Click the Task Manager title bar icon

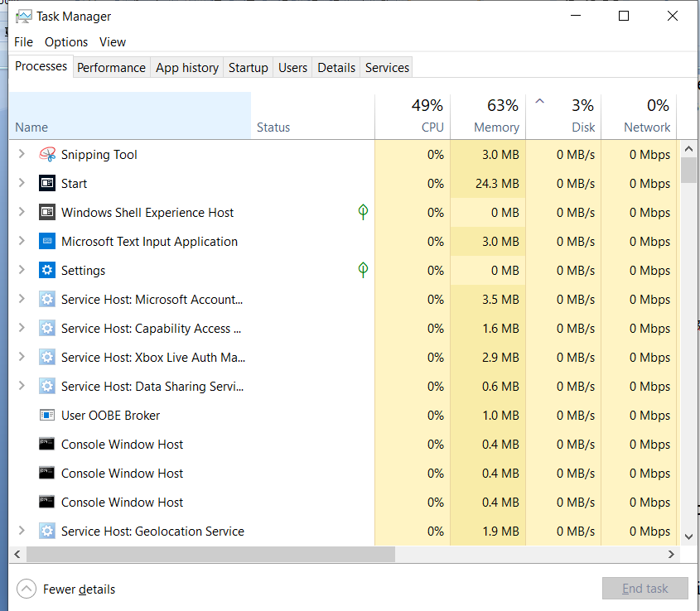pyautogui.click(x=24, y=17)
